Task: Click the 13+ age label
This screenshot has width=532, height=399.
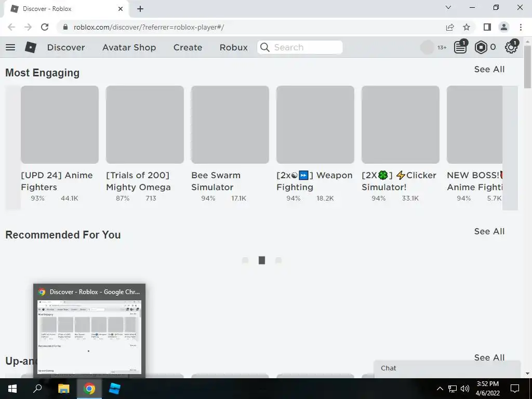Action: [x=442, y=47]
